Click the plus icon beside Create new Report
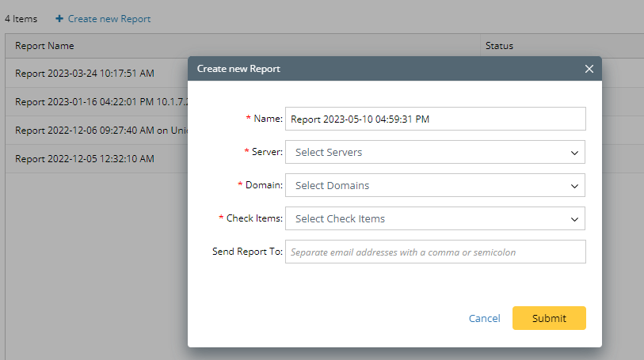The height and width of the screenshot is (360, 644). 59,18
